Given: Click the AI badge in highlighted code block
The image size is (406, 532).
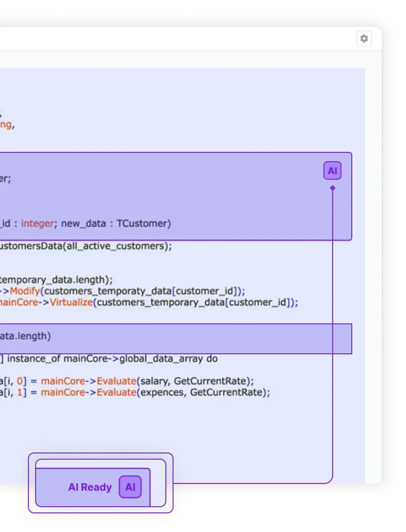Looking at the screenshot, I should tap(332, 170).
